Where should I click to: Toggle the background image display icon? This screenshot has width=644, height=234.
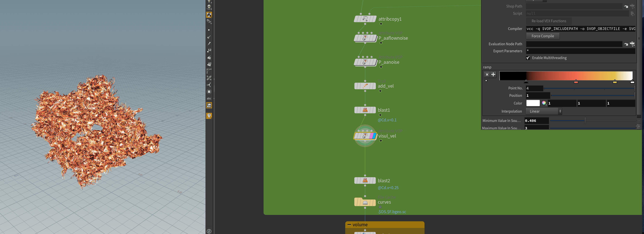[x=209, y=105]
